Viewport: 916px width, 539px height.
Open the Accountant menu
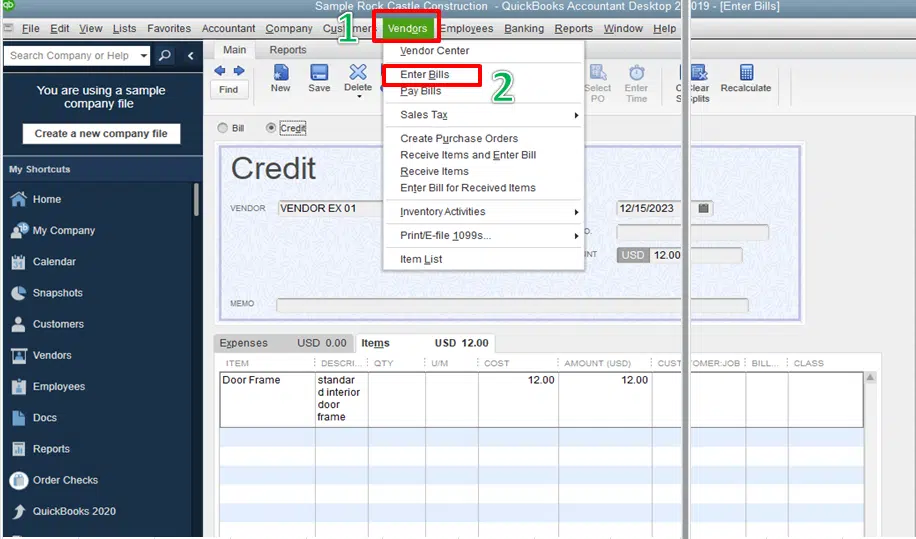[x=228, y=29]
